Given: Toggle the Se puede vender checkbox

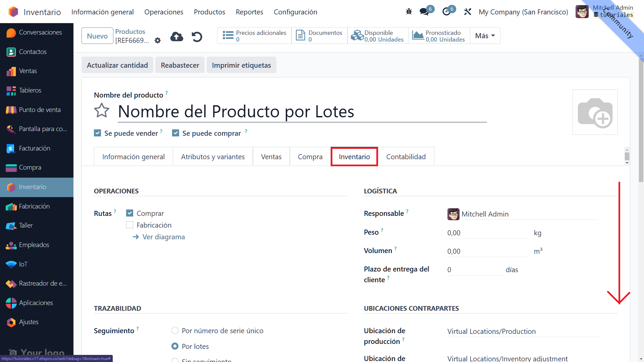Looking at the screenshot, I should [x=98, y=133].
